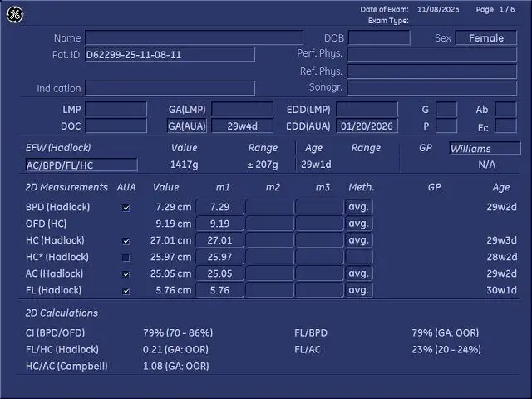Change the GP Williams selection
532x399 pixels.
click(x=485, y=149)
